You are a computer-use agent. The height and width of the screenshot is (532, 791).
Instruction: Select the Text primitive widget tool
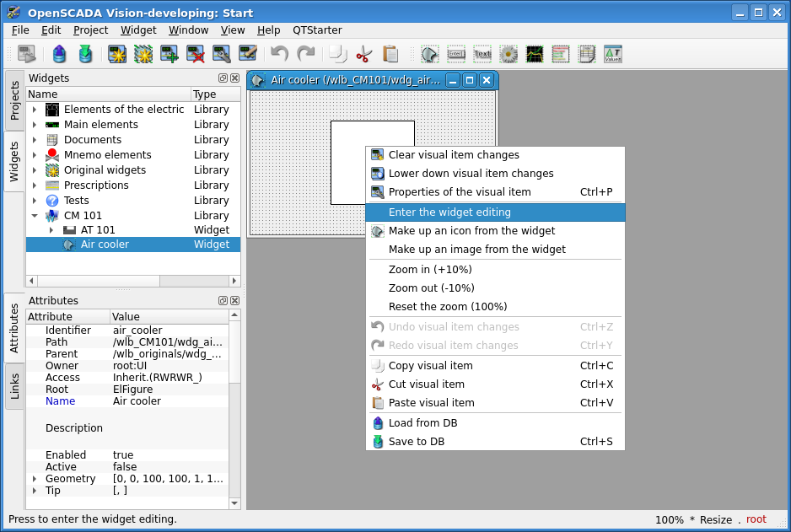pos(482,55)
